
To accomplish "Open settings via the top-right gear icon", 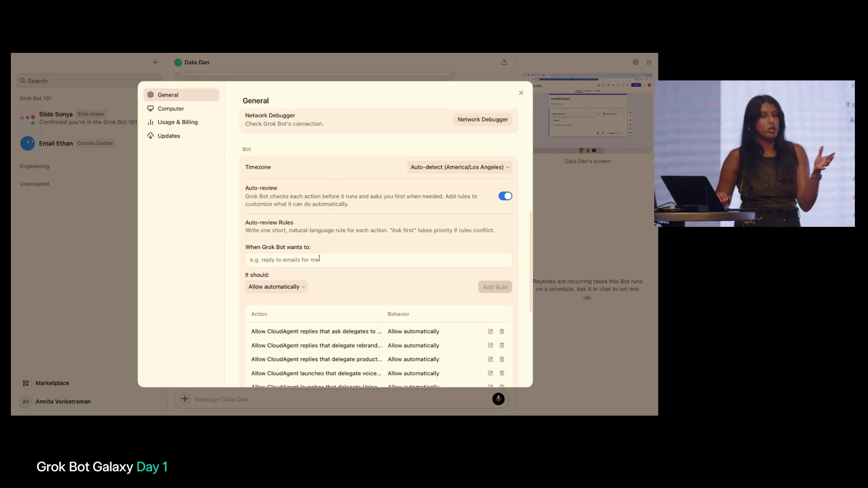I will coord(636,62).
